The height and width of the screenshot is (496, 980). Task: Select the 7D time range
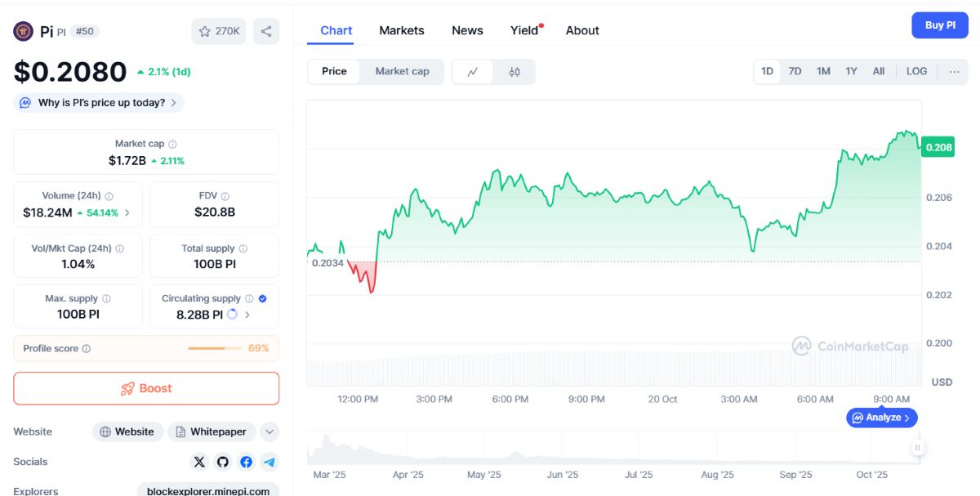[795, 71]
